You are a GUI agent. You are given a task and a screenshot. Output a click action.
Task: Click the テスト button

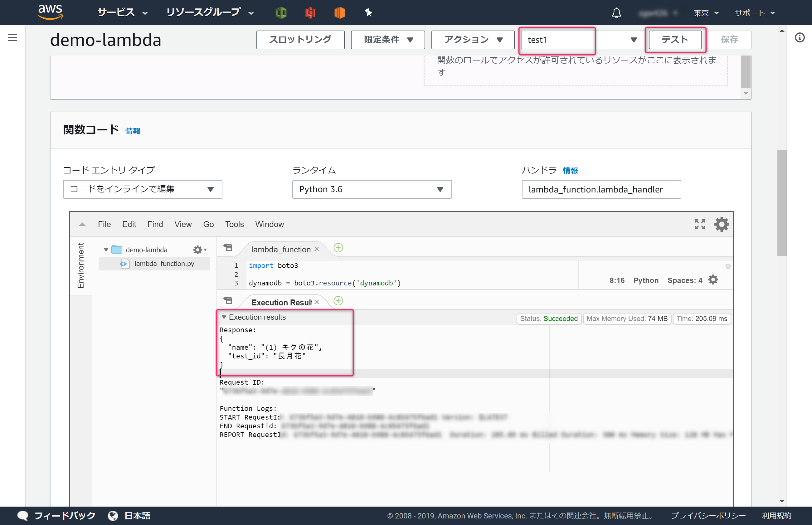tap(675, 40)
